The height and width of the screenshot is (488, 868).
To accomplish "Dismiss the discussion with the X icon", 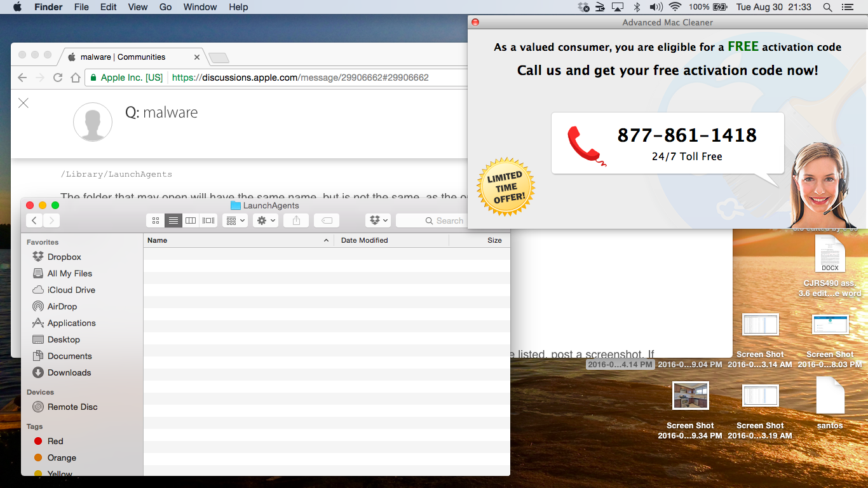I will click(24, 103).
